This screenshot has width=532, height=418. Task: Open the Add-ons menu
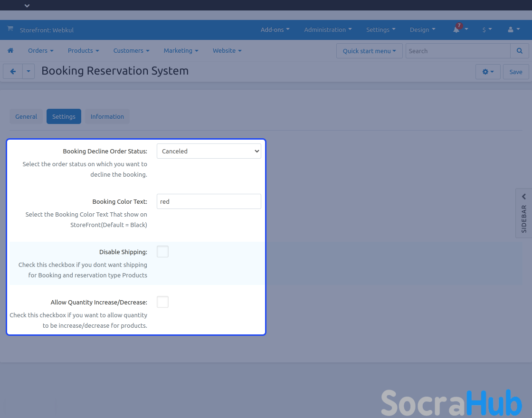click(x=275, y=29)
